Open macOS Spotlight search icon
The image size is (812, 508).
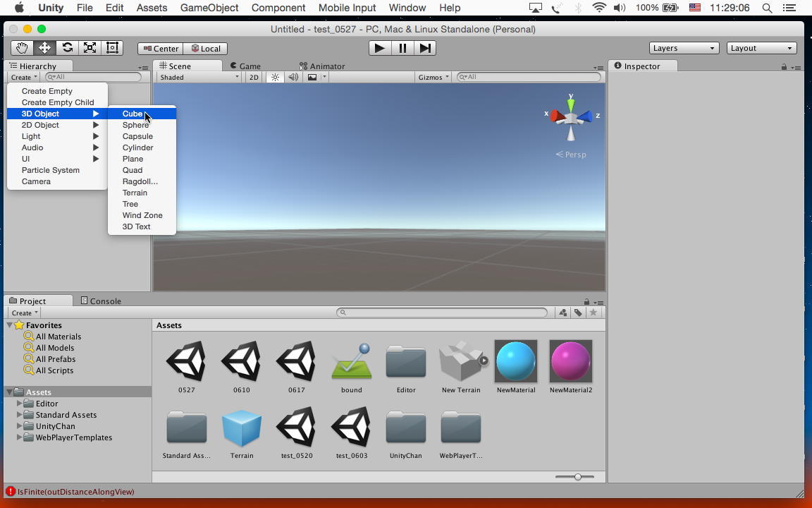pos(768,8)
